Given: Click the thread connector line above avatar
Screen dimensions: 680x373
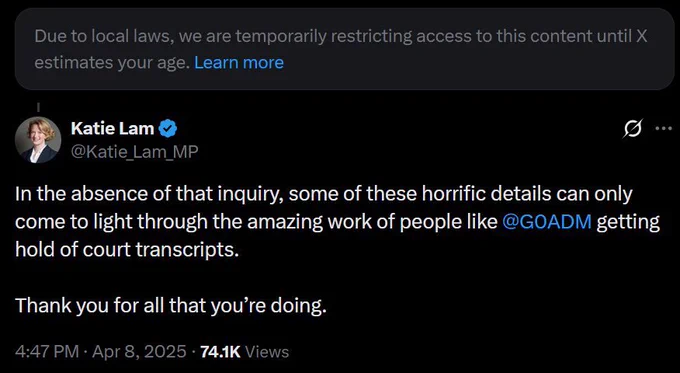Looking at the screenshot, I should [x=38, y=107].
